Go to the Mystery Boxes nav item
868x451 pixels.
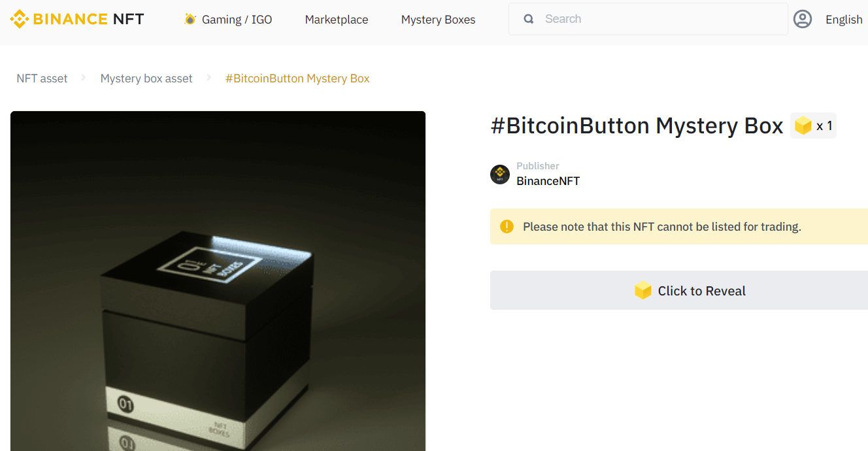tap(438, 19)
